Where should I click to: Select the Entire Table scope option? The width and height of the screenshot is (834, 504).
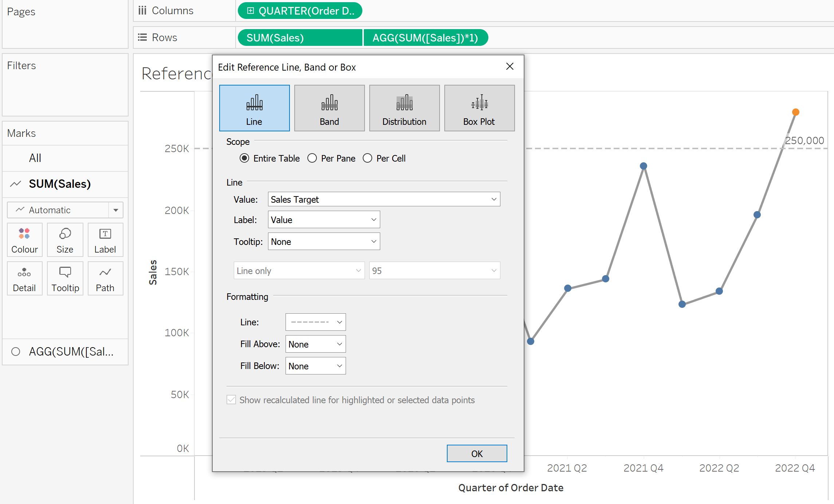pos(244,158)
